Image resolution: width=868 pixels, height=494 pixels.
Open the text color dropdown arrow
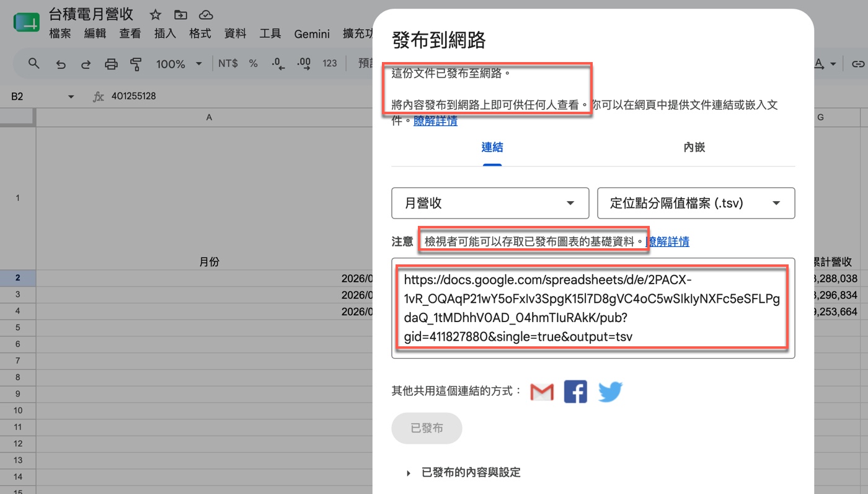[833, 64]
